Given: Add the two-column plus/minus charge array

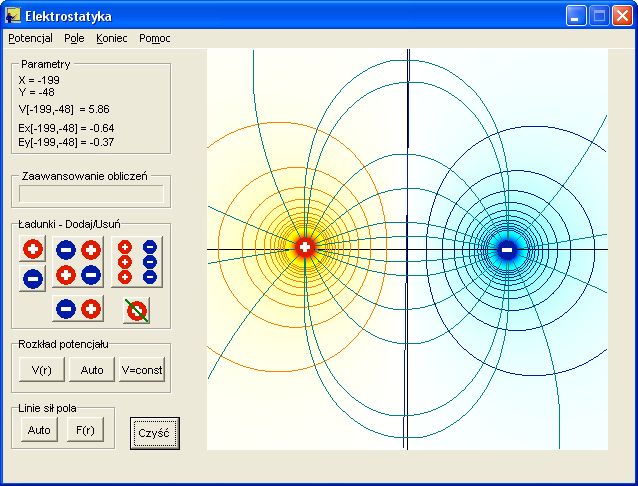Looking at the screenshot, I should click(x=137, y=261).
